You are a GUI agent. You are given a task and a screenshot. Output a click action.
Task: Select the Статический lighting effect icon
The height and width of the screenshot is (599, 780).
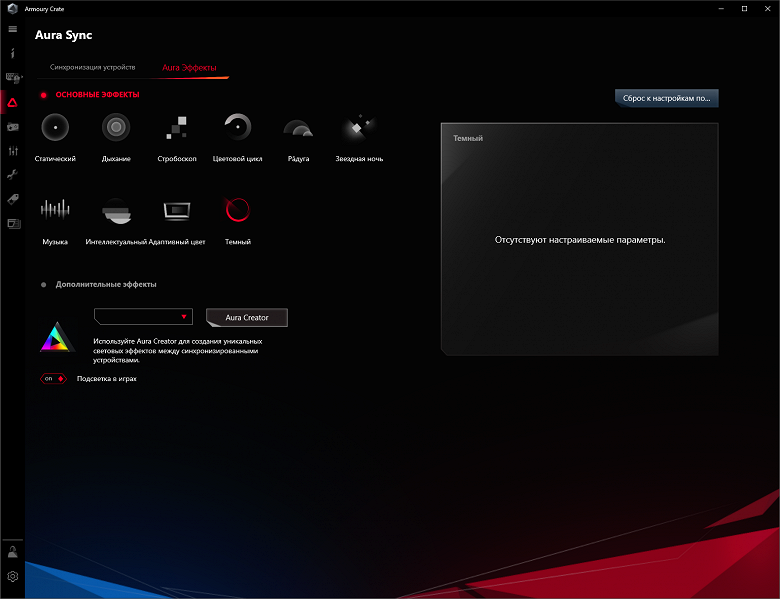click(55, 127)
